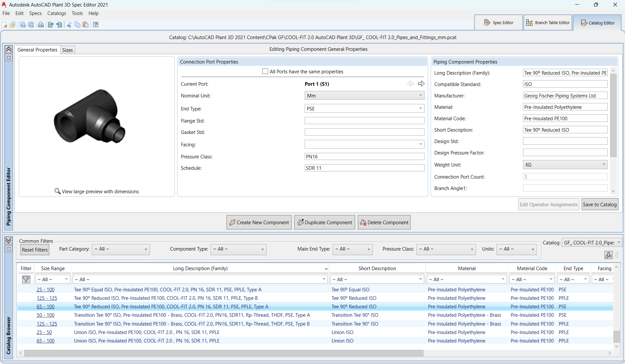Click the Paste clipboard icon
This screenshot has height=364, width=625.
click(x=86, y=25)
